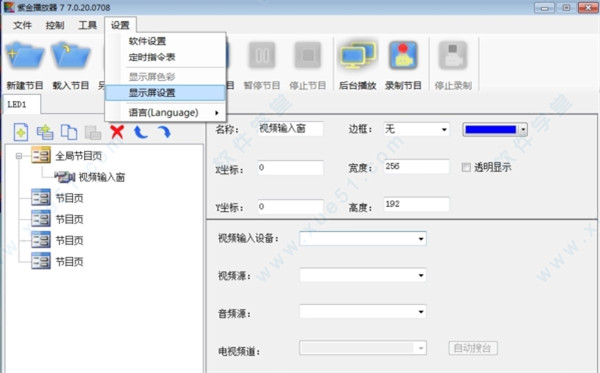
Task: Enable the 透明显示 checkbox
Action: pos(466,167)
